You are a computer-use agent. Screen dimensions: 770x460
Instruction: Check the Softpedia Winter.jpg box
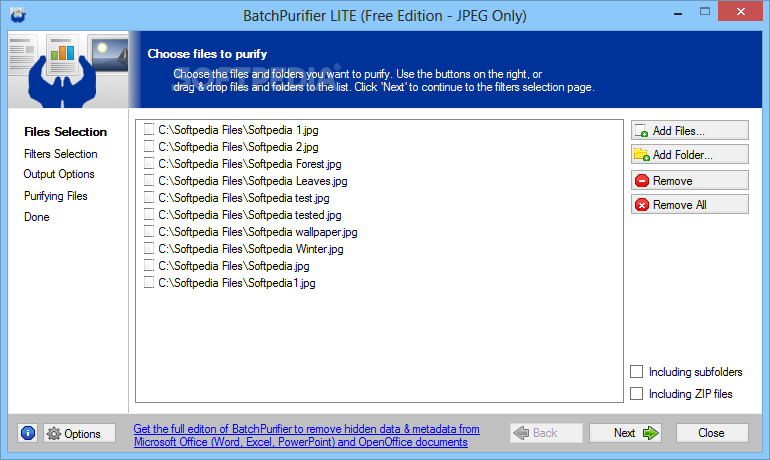point(149,248)
